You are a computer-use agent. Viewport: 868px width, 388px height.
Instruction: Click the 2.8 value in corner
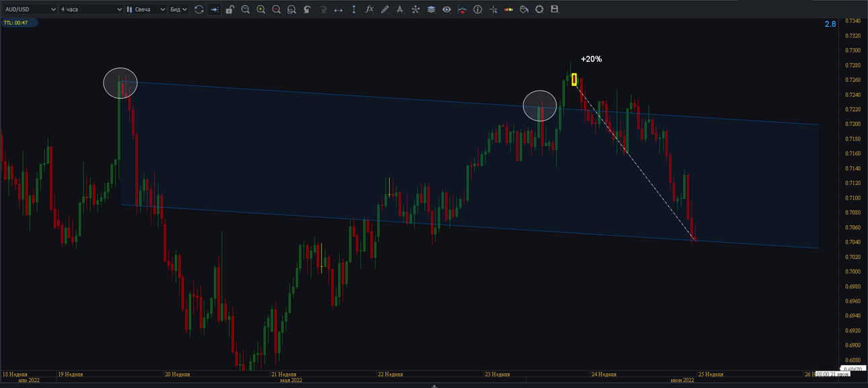(x=830, y=24)
